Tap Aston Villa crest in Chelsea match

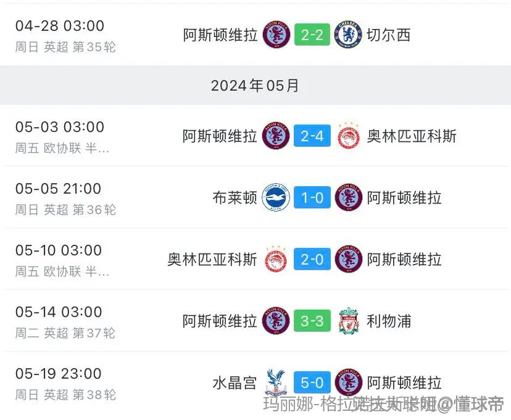[x=276, y=35]
